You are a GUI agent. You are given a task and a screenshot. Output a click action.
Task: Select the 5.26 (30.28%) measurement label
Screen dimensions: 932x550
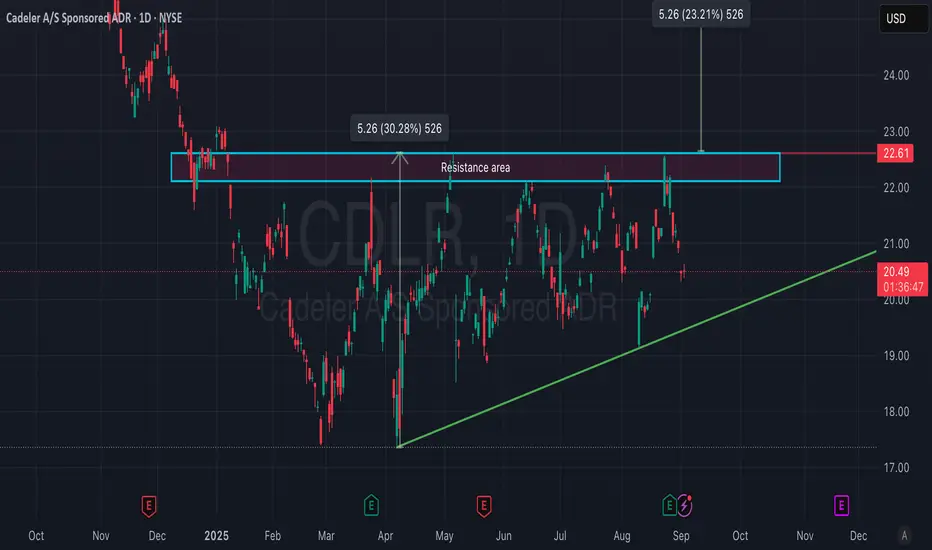(x=399, y=128)
